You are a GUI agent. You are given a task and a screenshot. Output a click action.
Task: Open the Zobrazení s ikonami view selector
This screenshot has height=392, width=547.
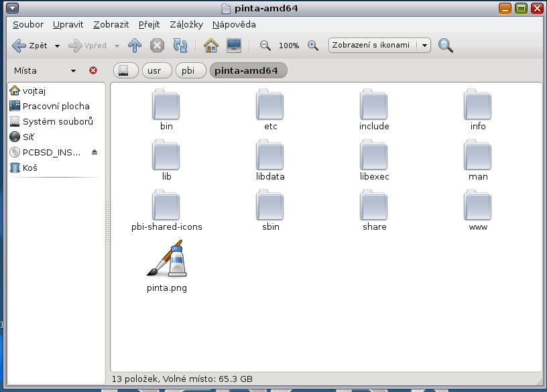[x=379, y=46]
